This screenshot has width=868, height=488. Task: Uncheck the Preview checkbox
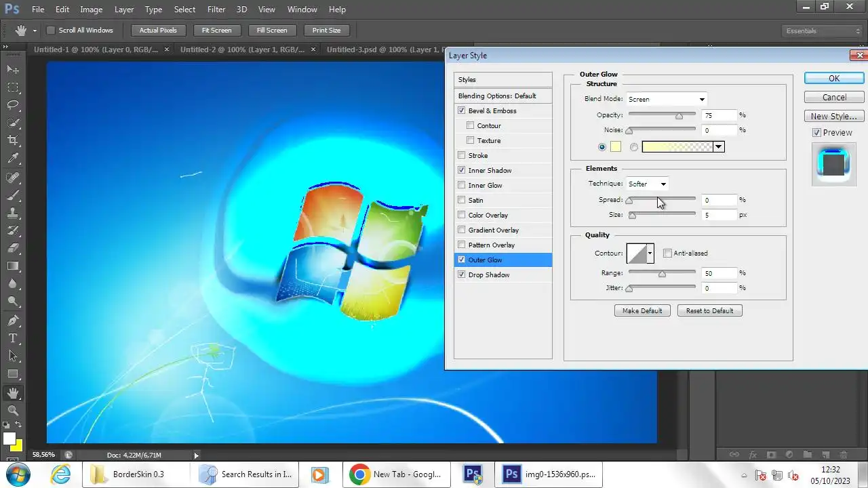pyautogui.click(x=817, y=133)
